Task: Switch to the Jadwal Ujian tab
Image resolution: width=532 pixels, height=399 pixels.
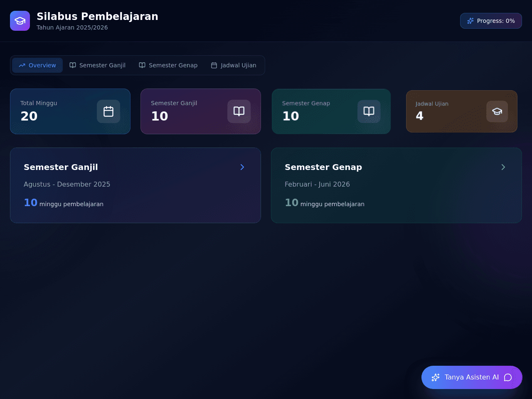Action: (234, 65)
